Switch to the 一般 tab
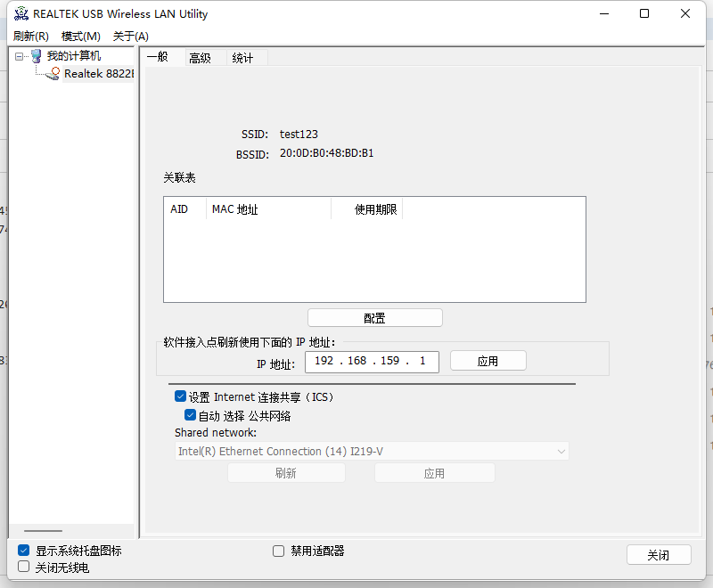 [158, 57]
